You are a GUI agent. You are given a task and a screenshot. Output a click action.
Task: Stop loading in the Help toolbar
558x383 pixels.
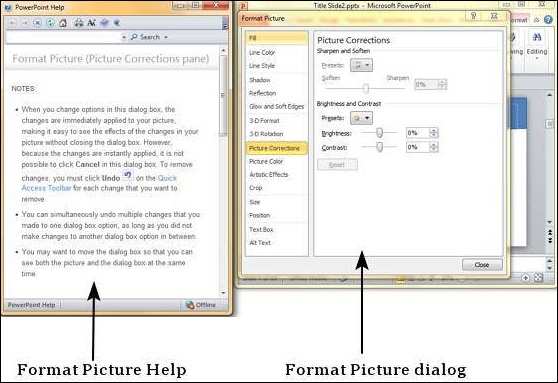38,23
